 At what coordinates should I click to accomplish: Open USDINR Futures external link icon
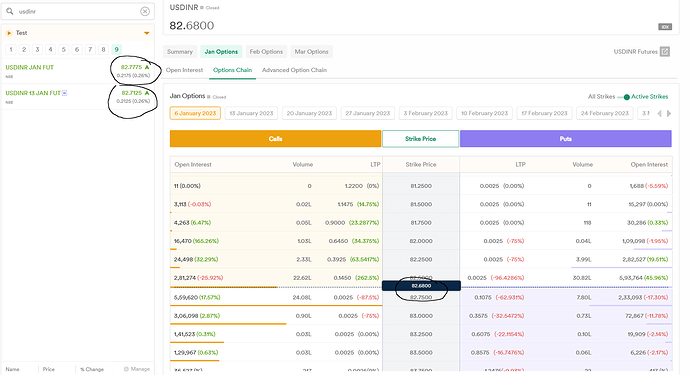(665, 51)
